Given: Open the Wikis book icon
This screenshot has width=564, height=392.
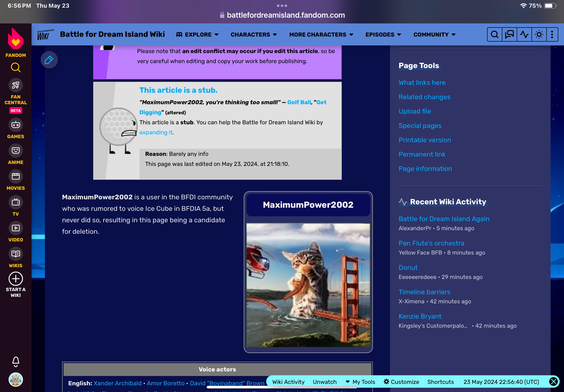Looking at the screenshot, I should point(16,254).
